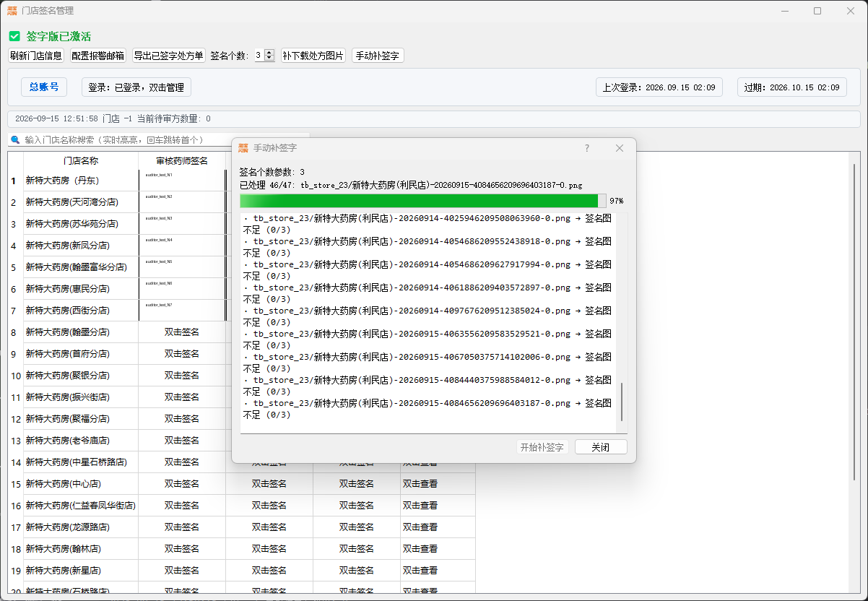Maximize the 门店签名管理 window
This screenshot has height=601, width=868.
pyautogui.click(x=817, y=11)
